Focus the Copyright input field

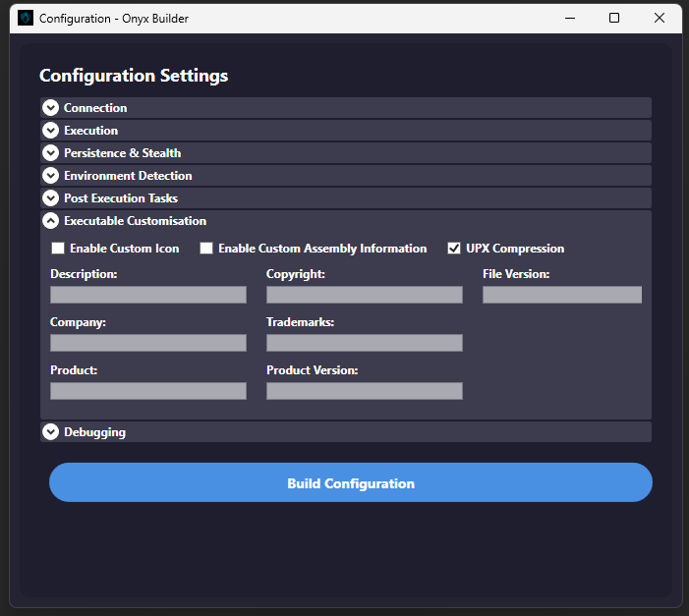pyautogui.click(x=365, y=295)
